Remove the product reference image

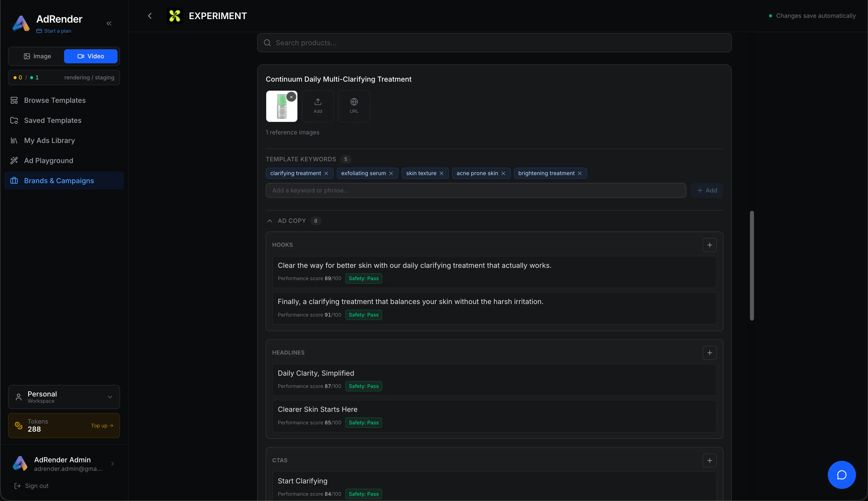pos(291,97)
